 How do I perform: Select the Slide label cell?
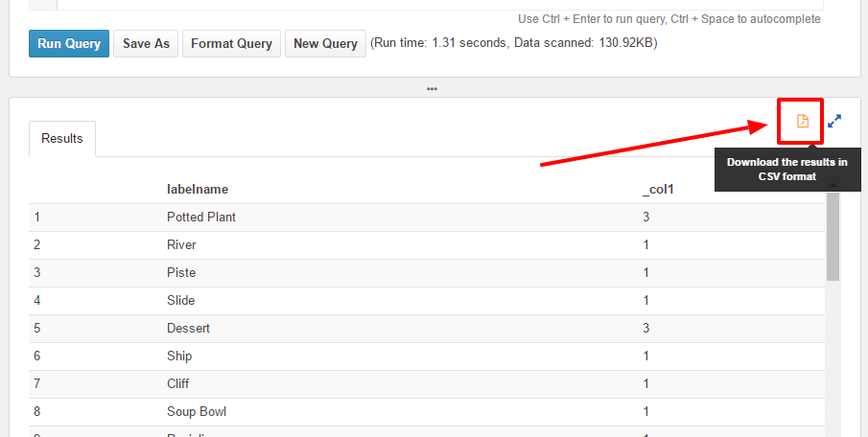(180, 300)
